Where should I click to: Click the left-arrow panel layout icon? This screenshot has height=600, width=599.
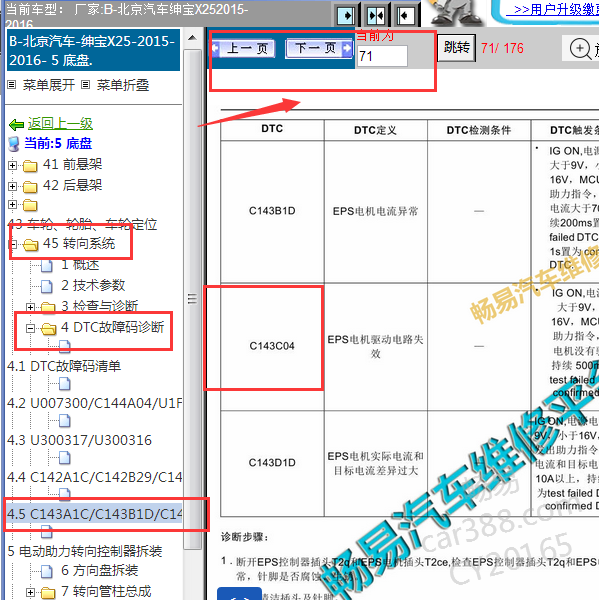[405, 16]
